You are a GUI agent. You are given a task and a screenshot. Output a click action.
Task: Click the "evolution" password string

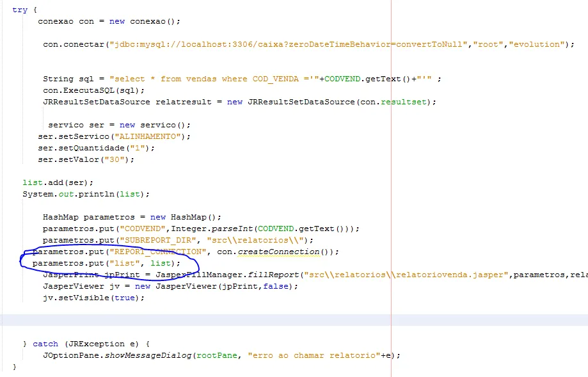(536, 44)
